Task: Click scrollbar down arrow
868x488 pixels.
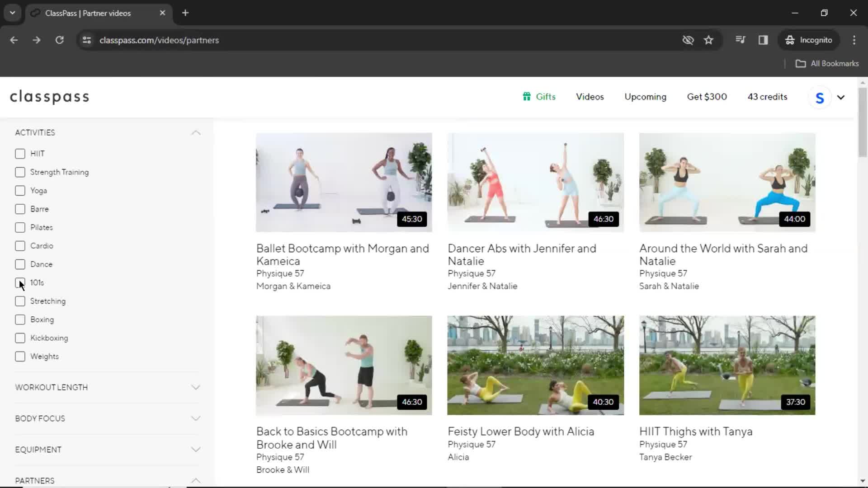Action: click(x=863, y=481)
